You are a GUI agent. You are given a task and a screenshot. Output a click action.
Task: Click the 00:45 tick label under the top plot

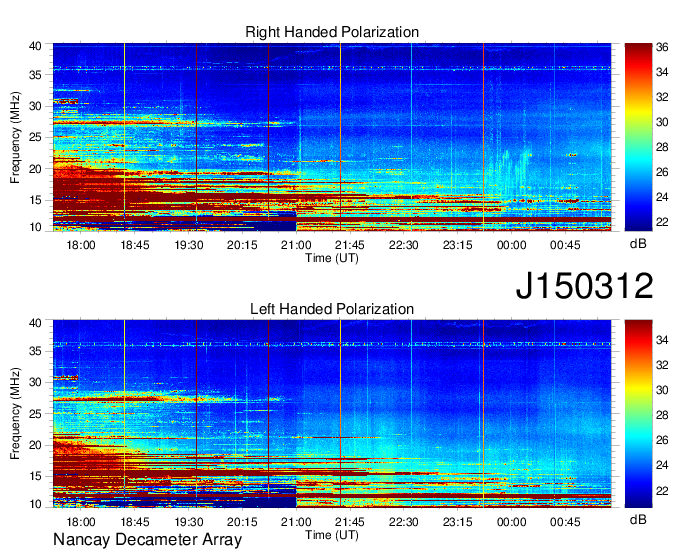(x=565, y=245)
